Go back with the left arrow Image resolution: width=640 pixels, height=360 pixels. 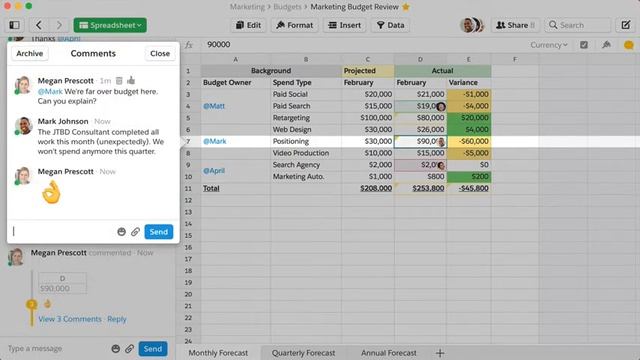pyautogui.click(x=39, y=25)
